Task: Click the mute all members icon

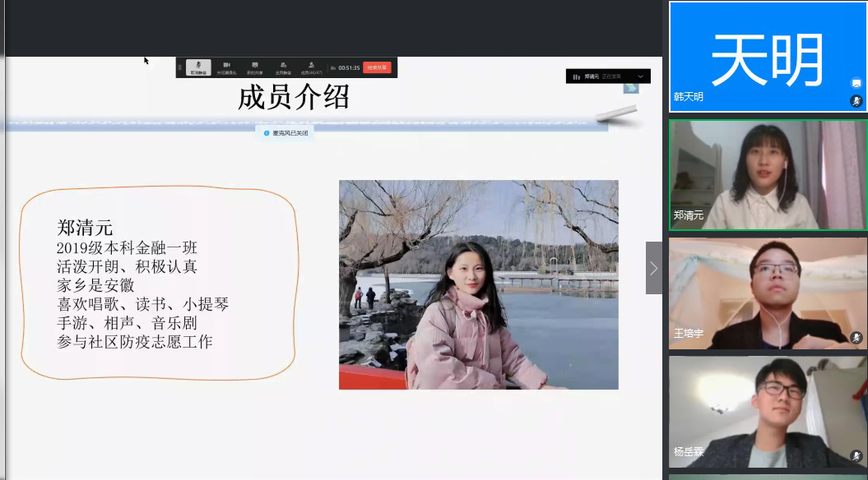Action: 283,67
